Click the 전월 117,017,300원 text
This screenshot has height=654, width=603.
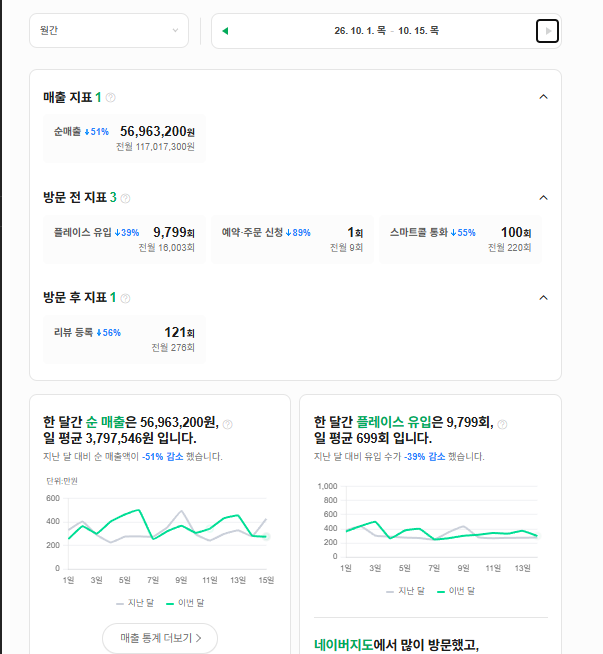[x=155, y=147]
